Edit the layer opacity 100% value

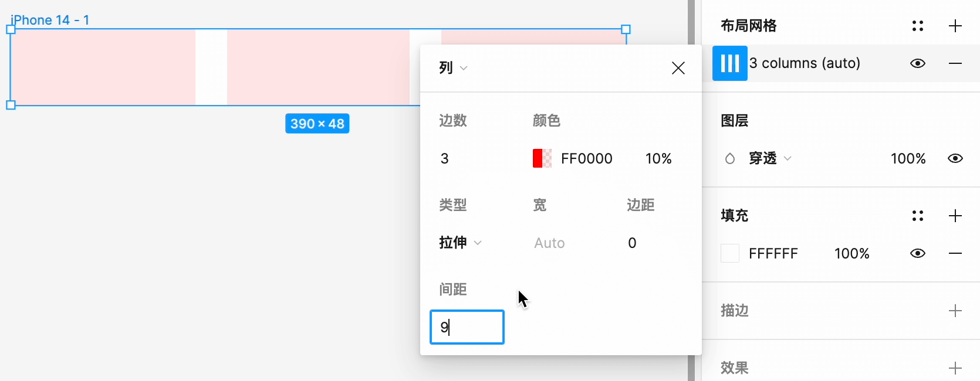[x=908, y=158]
